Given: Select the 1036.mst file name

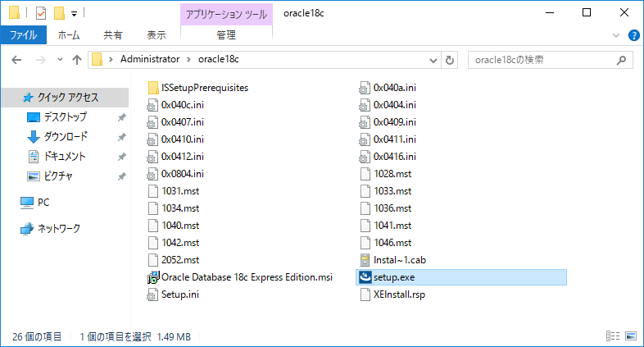Looking at the screenshot, I should coord(392,208).
